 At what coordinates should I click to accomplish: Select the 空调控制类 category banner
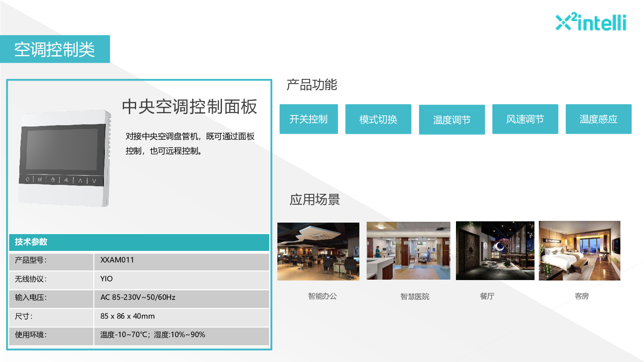tap(55, 49)
